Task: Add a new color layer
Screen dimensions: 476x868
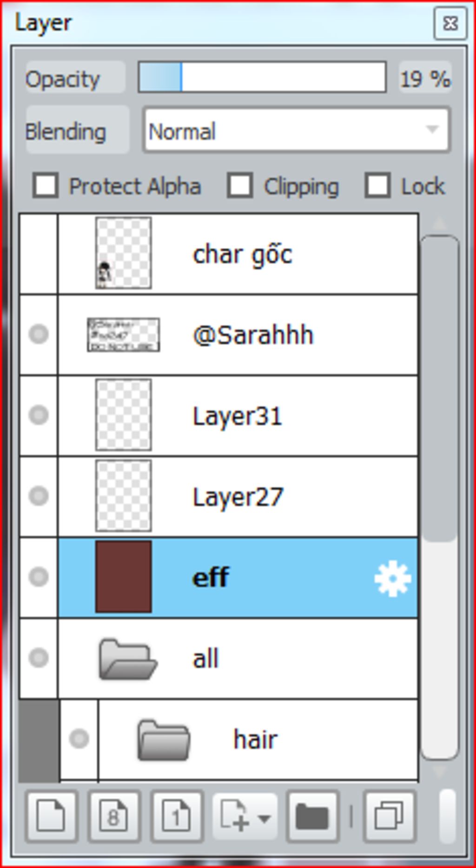Action: [51, 816]
